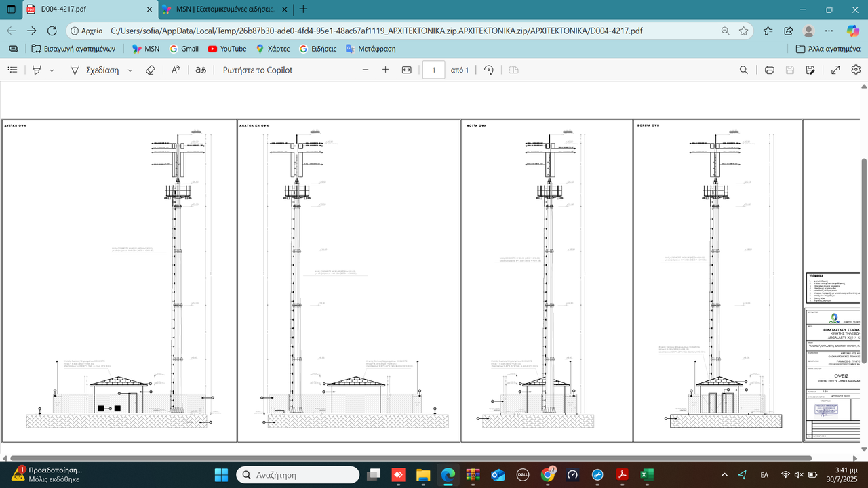868x488 pixels.
Task: Zoom out with the minus button
Action: click(x=366, y=70)
